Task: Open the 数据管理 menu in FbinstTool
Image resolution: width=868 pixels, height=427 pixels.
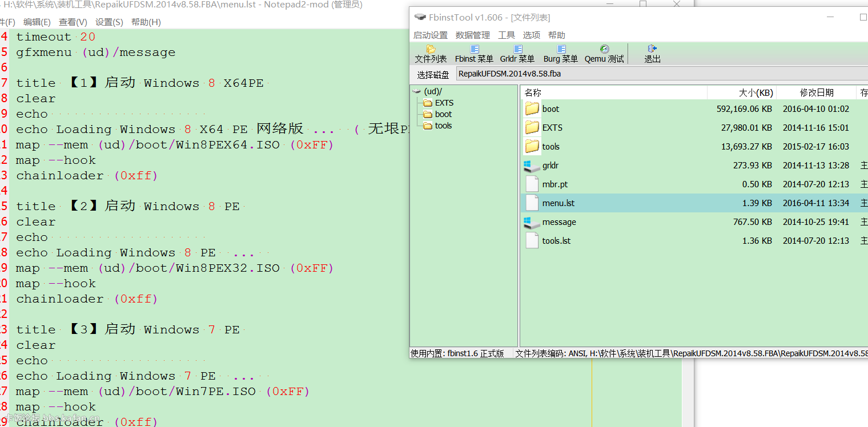Action: [473, 35]
